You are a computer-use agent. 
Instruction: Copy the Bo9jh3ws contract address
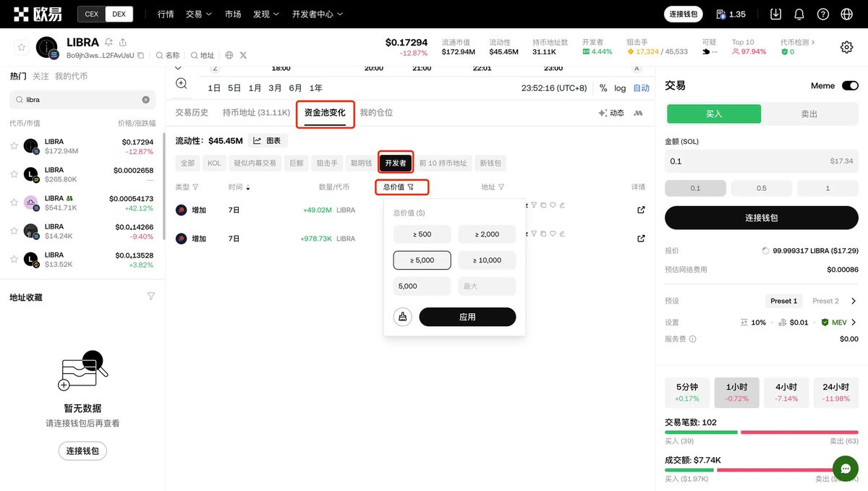pyautogui.click(x=141, y=55)
